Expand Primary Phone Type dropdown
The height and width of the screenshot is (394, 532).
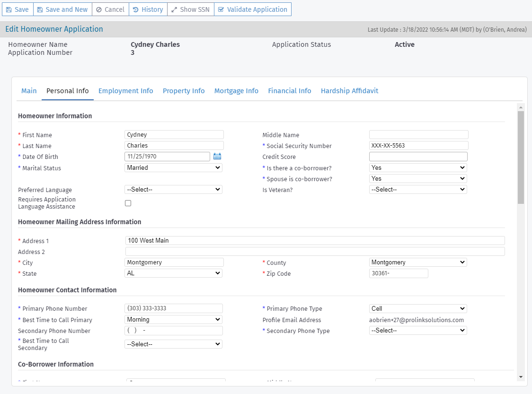pos(417,308)
